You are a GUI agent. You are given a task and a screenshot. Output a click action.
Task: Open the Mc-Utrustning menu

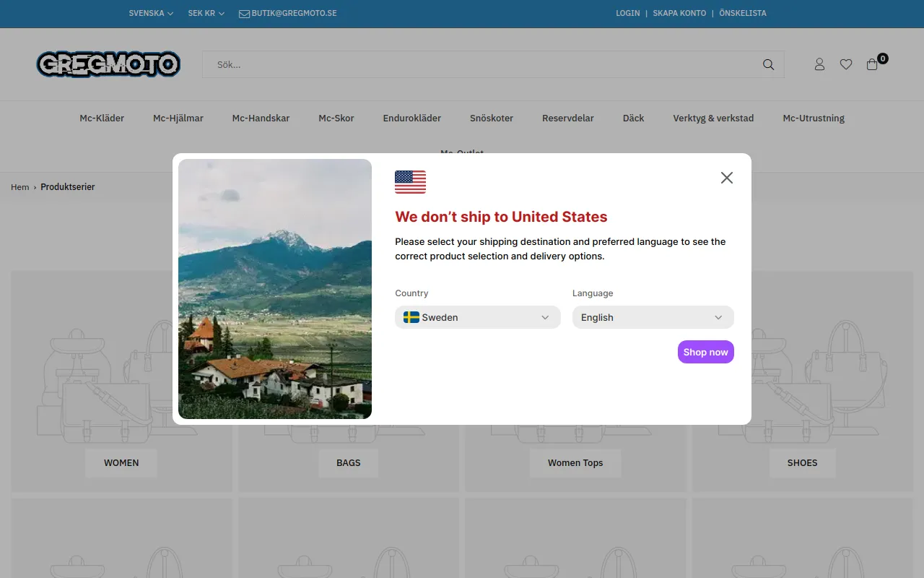[x=814, y=118]
